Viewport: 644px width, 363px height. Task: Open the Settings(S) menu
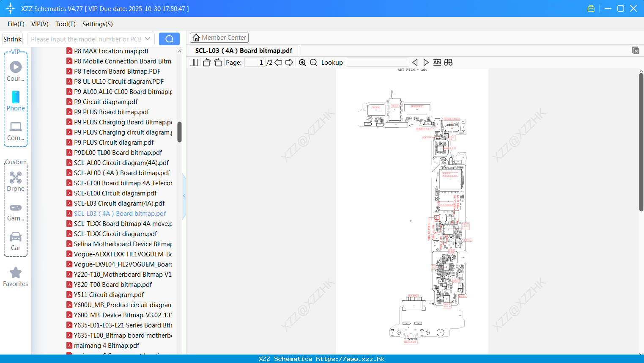point(98,24)
